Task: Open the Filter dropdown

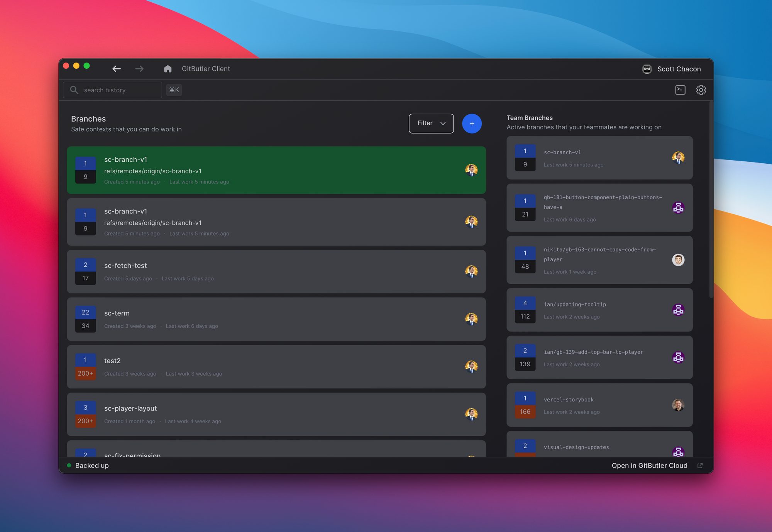Action: pyautogui.click(x=431, y=124)
